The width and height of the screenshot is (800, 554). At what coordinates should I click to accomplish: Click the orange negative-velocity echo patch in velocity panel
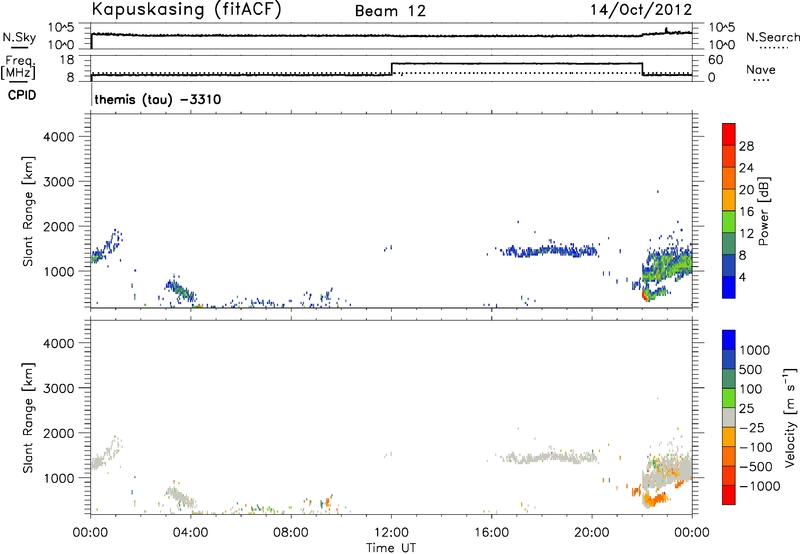655,498
